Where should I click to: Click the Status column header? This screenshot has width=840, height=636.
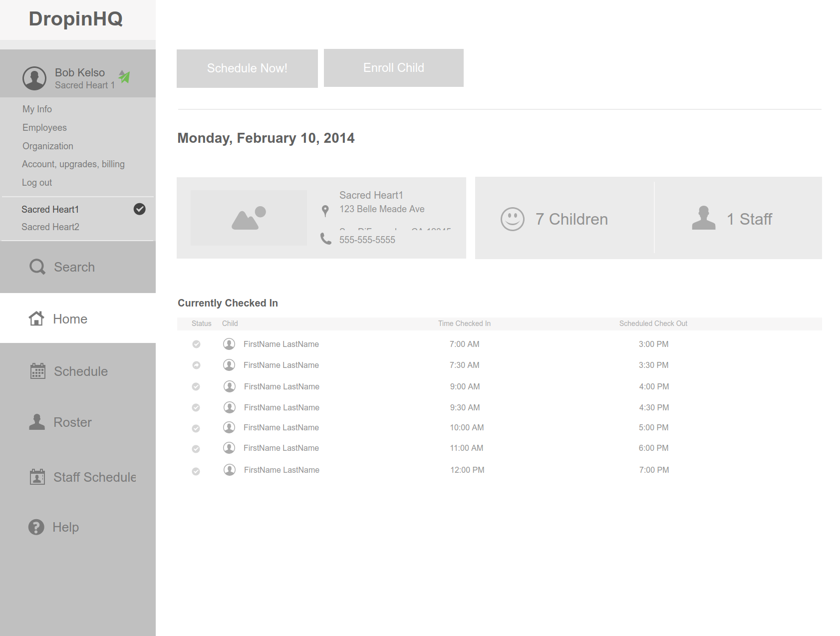202,323
